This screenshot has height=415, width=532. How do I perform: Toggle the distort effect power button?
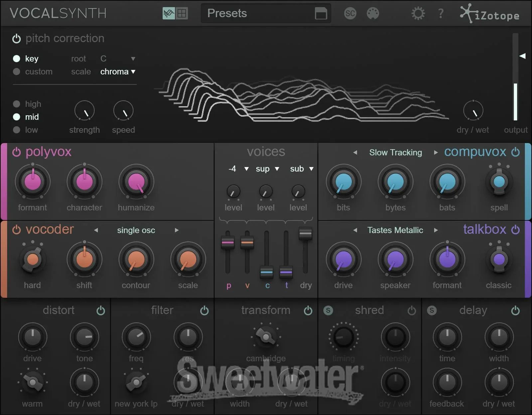[101, 311]
